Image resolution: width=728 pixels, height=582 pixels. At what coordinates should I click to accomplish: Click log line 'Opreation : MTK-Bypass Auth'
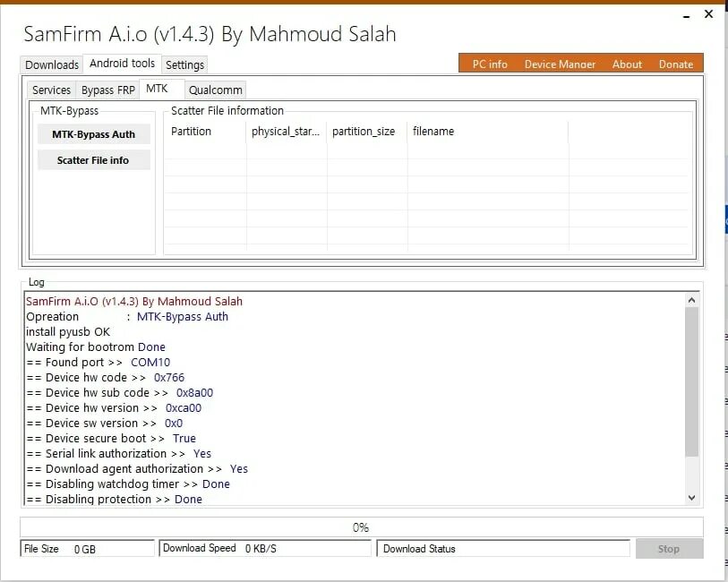(x=127, y=317)
